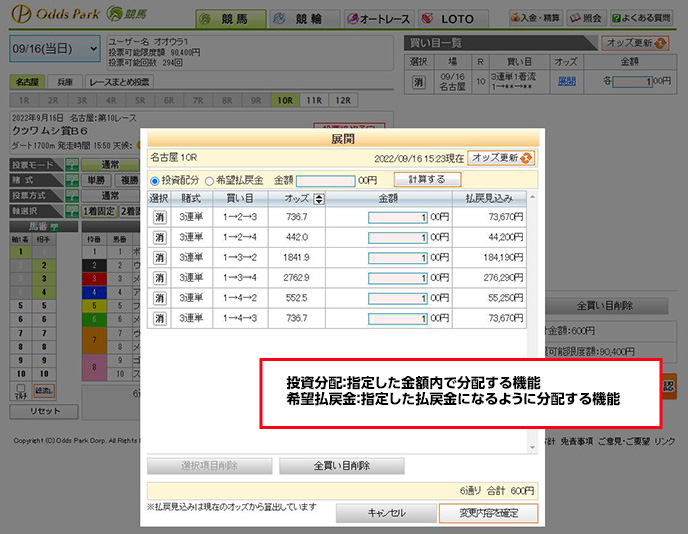688x534 pixels.
Task: Edit amount field for bet 1→2→4
Action: 398,237
